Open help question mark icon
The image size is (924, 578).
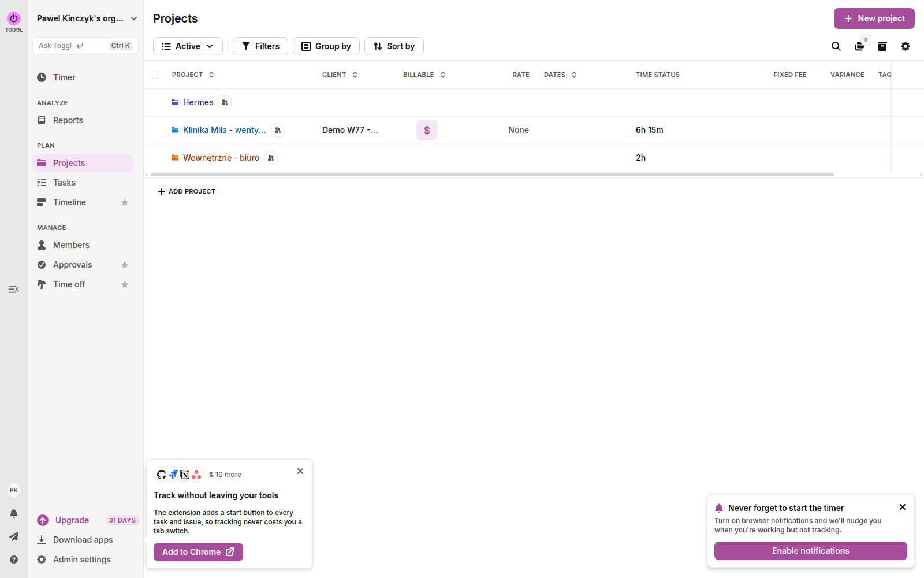tap(14, 560)
